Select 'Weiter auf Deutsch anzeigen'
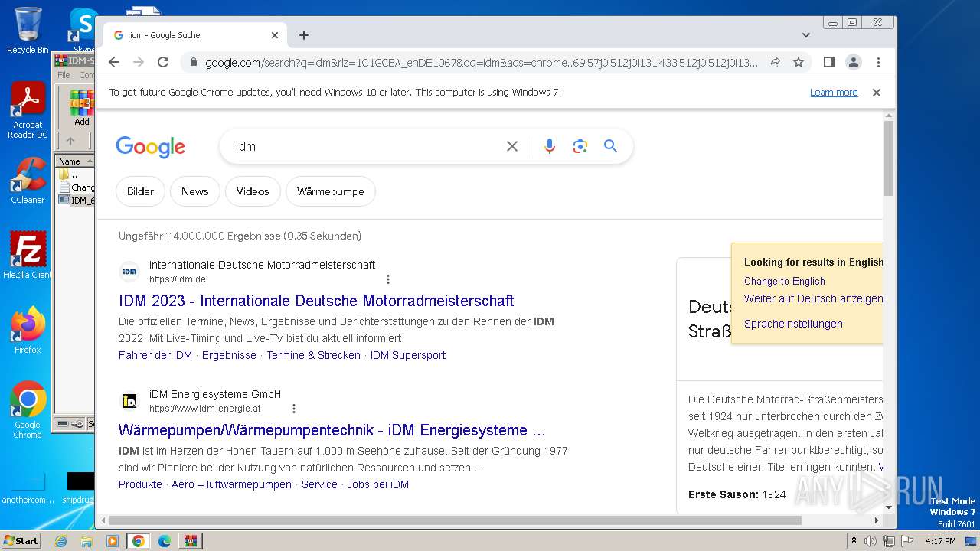Image resolution: width=980 pixels, height=551 pixels. tap(813, 298)
